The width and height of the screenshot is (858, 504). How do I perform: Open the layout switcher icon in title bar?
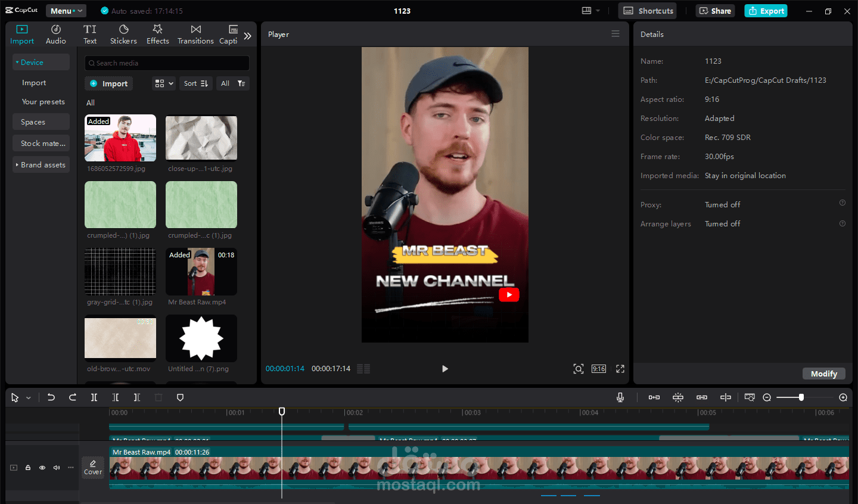point(587,11)
